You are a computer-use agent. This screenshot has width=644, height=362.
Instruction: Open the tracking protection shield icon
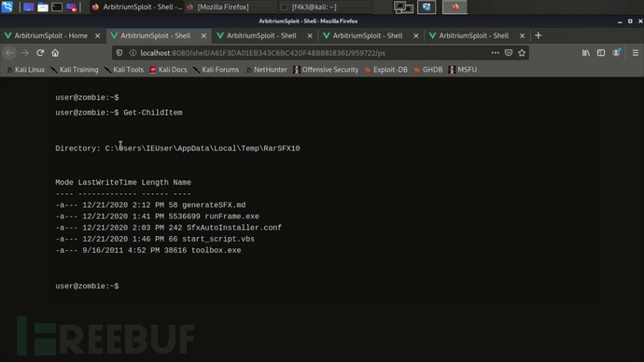point(119,53)
